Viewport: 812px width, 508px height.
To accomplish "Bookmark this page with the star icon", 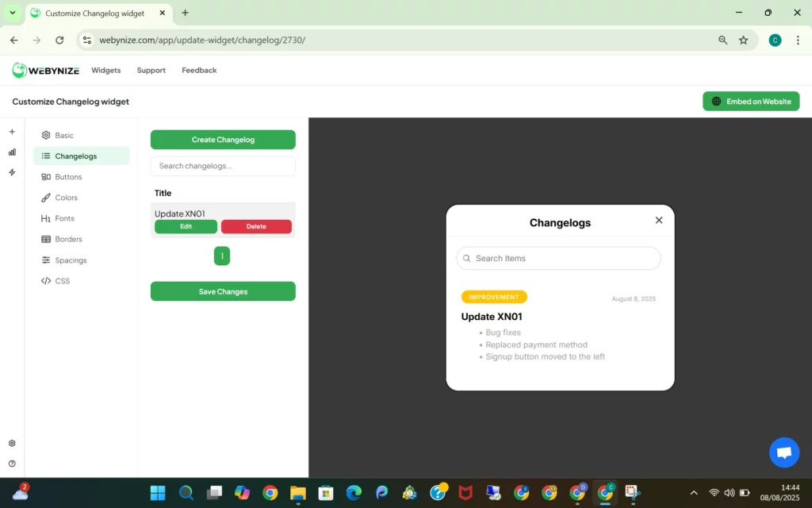I will [743, 40].
